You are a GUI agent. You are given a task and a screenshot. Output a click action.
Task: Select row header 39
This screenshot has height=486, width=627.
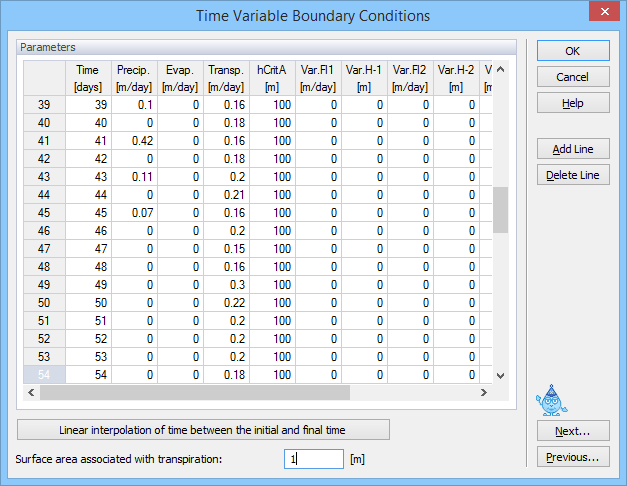click(x=44, y=104)
